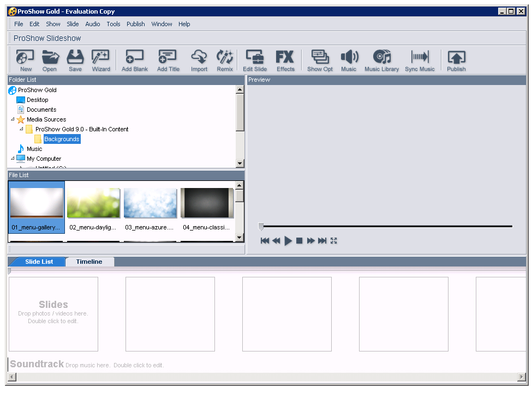Viewport: 532px width, 394px height.
Task: Open the Edit menu
Action: pos(34,24)
